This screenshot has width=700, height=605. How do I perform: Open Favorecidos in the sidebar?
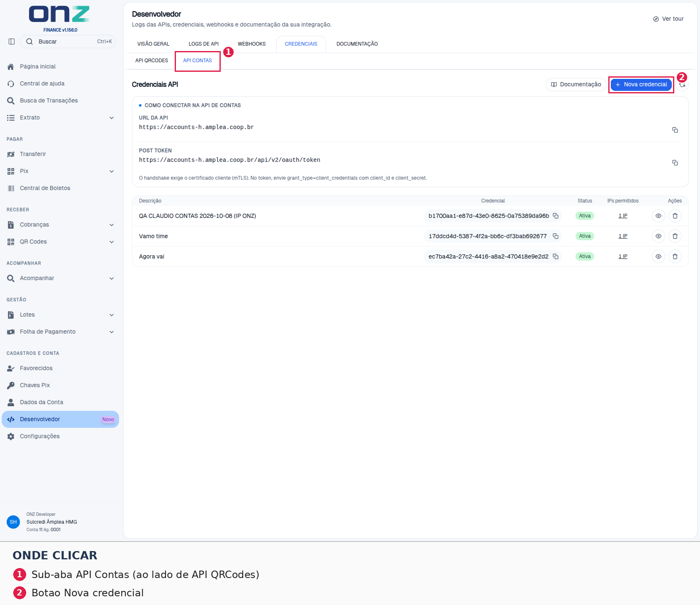(x=60, y=368)
